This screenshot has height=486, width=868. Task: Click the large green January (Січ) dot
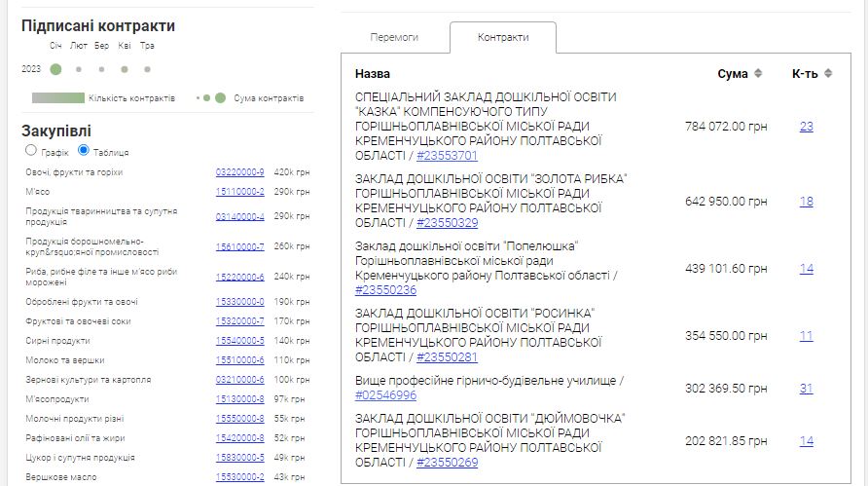55,69
